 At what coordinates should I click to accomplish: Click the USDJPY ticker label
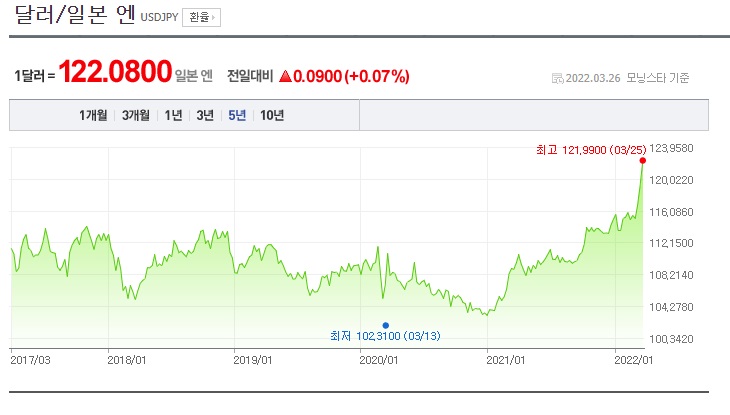click(159, 18)
